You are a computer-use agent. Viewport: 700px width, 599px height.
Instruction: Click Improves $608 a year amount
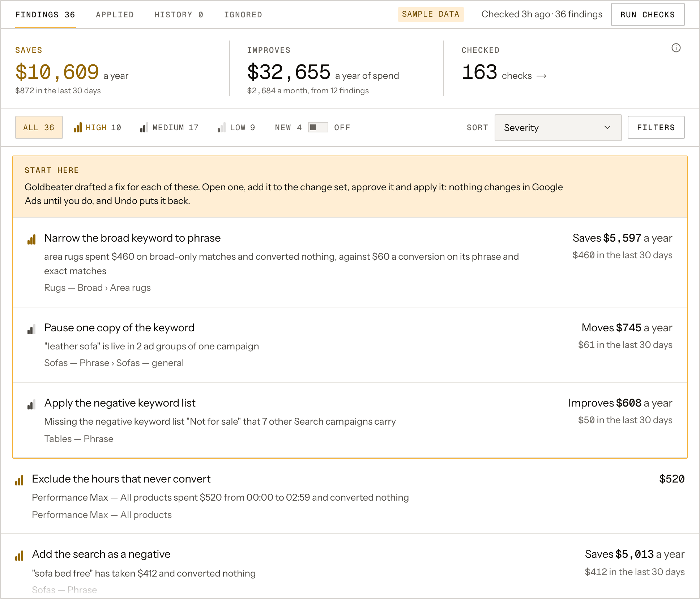click(620, 403)
